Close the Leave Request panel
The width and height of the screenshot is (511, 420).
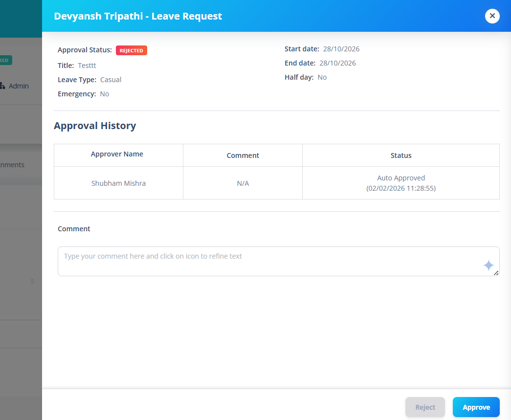pos(492,16)
